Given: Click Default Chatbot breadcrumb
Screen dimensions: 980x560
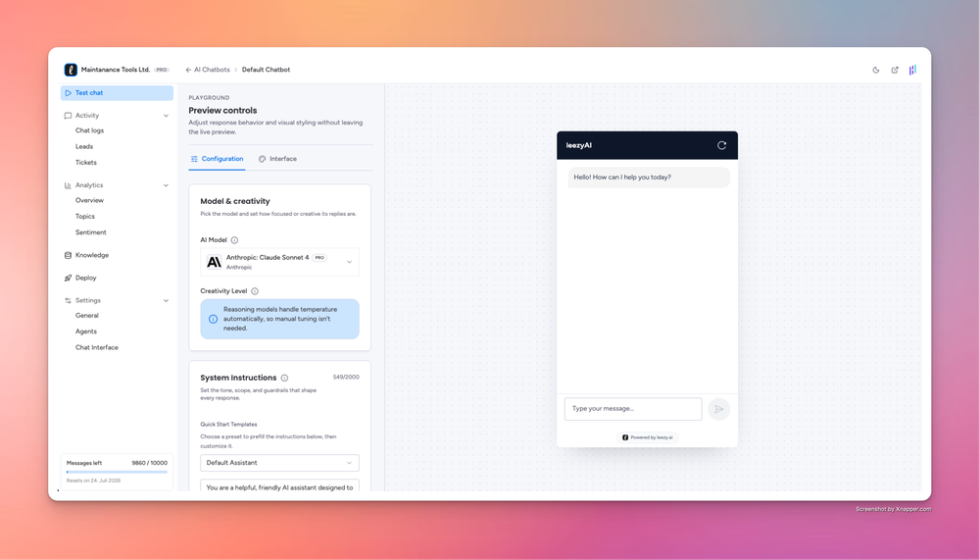Looking at the screenshot, I should (267, 70).
